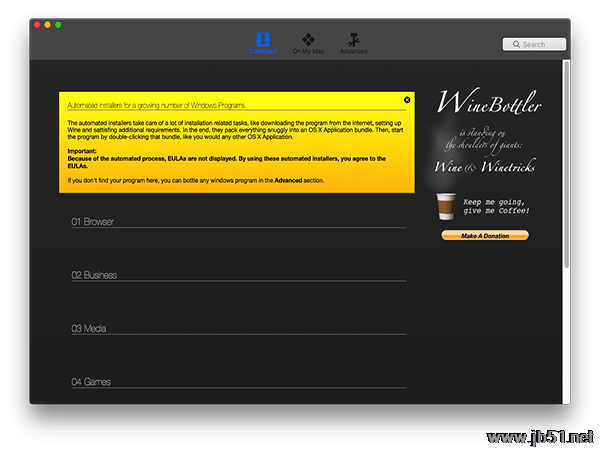Open the Advanced section tab
The width and height of the screenshot is (600, 450).
354,43
